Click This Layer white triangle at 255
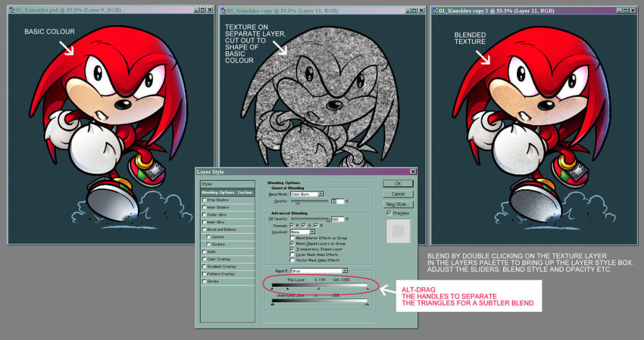 pyautogui.click(x=367, y=288)
